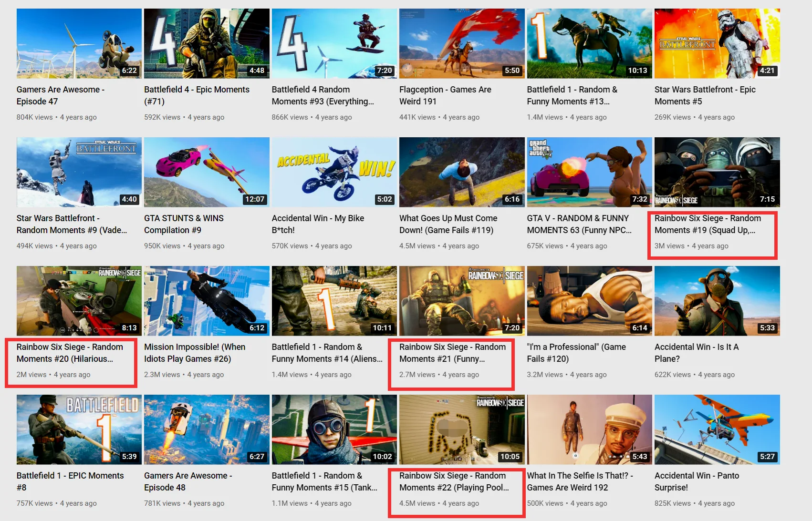Click the 4.5M views text under Game Fails #119
This screenshot has width=812, height=521.
pyautogui.click(x=417, y=246)
